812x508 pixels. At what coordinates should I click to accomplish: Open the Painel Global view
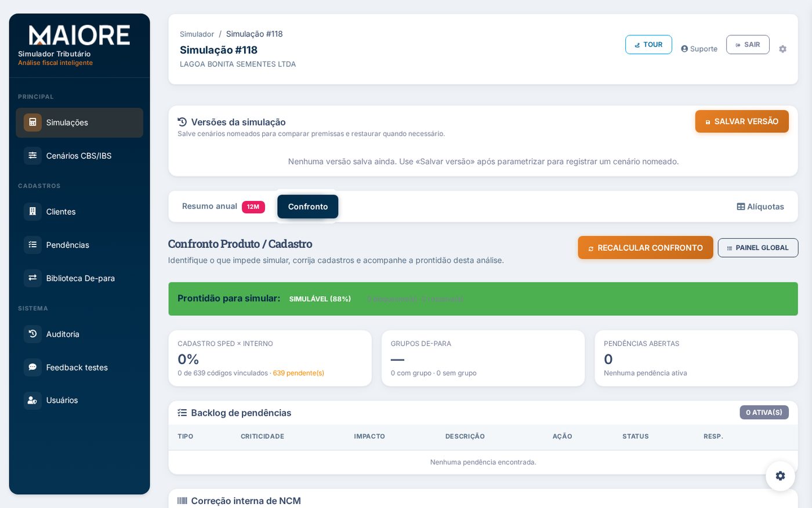[x=758, y=248]
